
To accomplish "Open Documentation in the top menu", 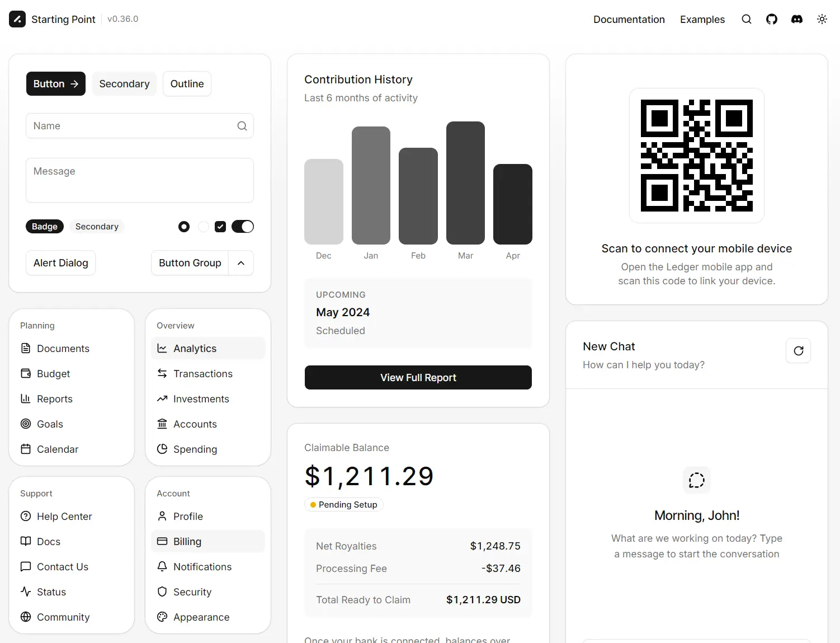I will [629, 20].
